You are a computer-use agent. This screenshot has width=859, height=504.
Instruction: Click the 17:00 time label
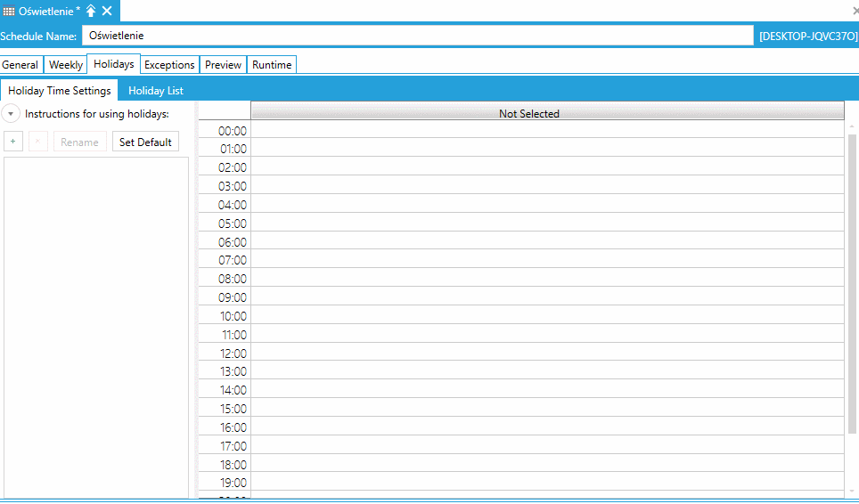233,446
